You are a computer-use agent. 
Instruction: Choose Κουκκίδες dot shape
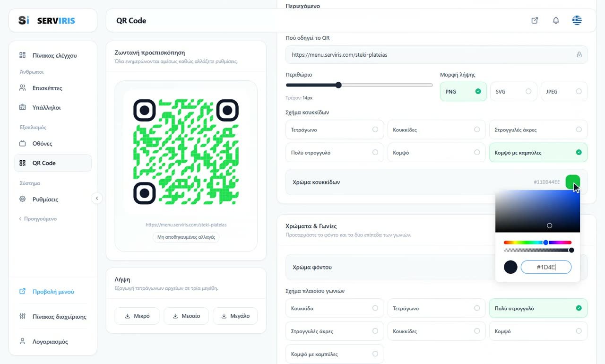(x=436, y=130)
